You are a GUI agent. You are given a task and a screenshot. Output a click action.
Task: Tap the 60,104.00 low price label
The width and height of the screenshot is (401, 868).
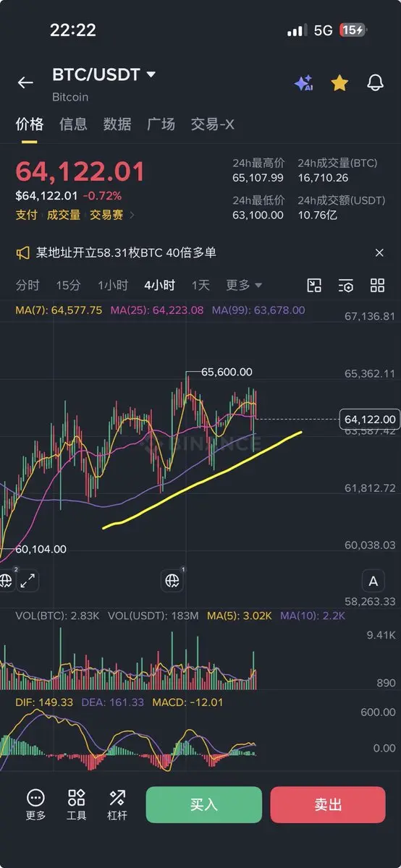click(41, 549)
